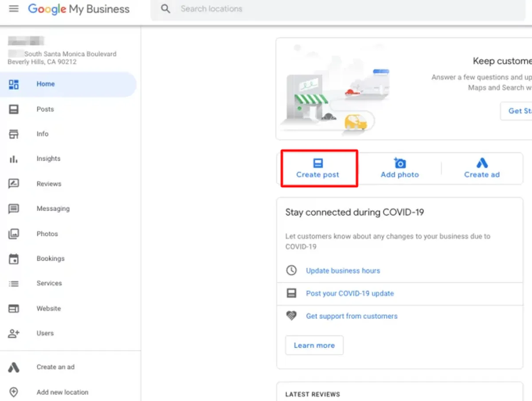The image size is (532, 401).
Task: Open Users menu item
Action: [45, 333]
